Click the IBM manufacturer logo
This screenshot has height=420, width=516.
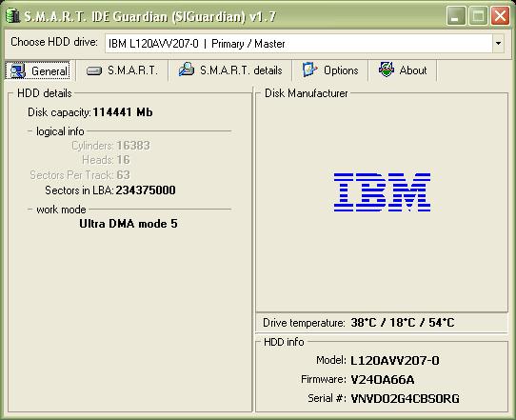(x=382, y=192)
